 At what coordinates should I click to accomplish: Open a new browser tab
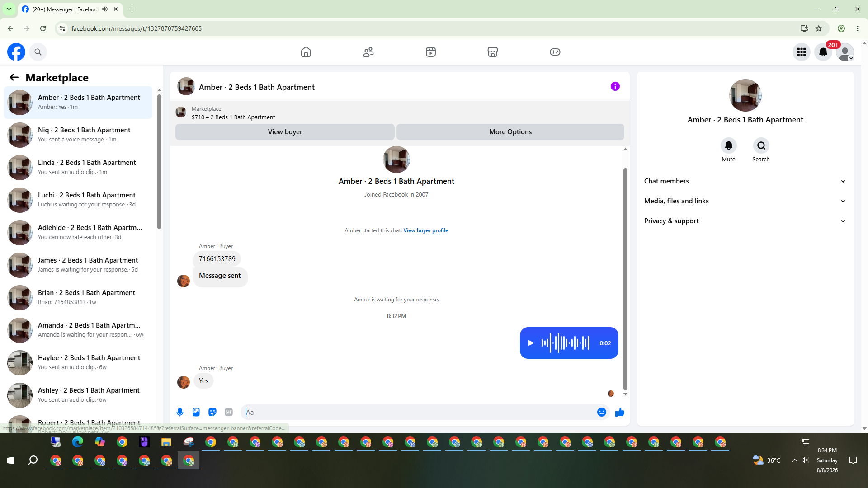tap(132, 9)
